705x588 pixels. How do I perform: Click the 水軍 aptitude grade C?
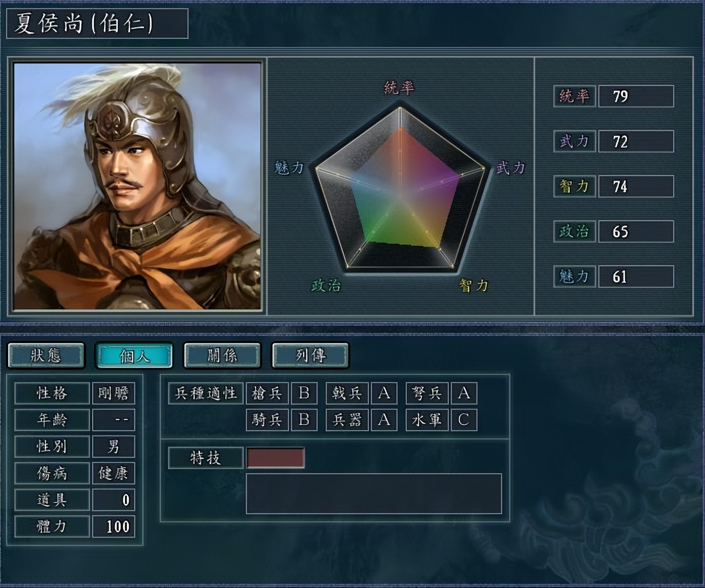464,419
